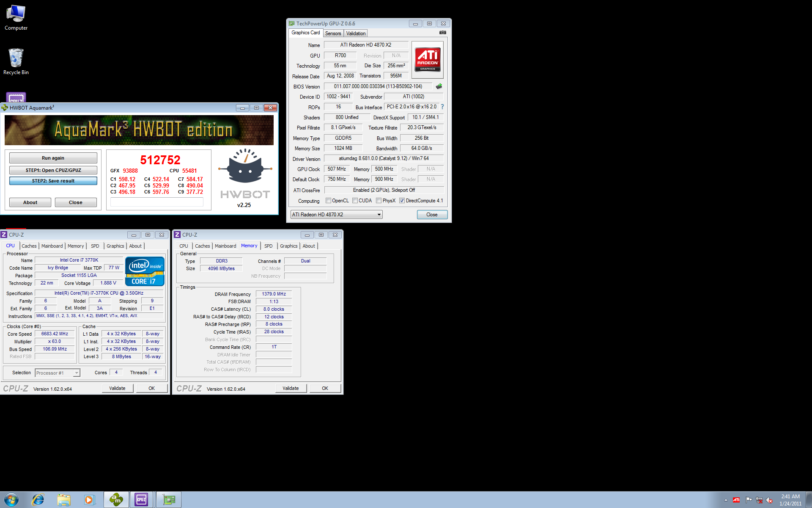The image size is (812, 508).
Task: Click STEP2: Save result button
Action: 53,181
